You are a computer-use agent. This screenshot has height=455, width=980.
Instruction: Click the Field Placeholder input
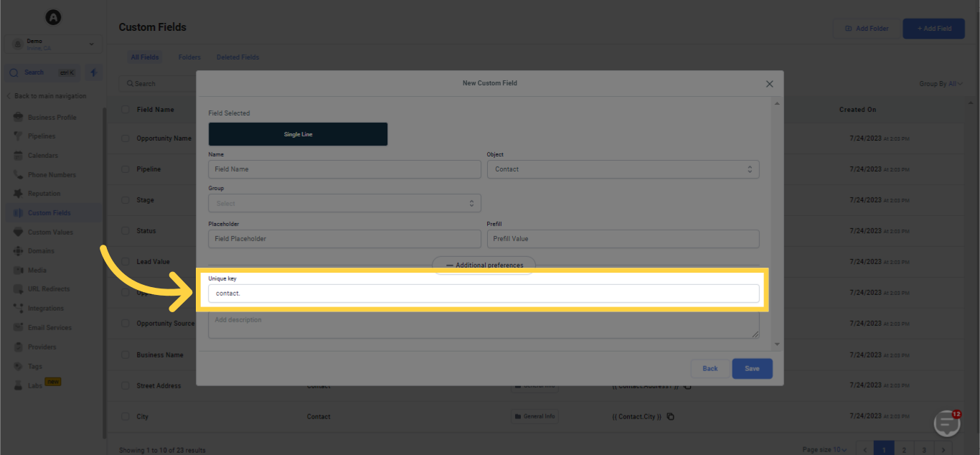[344, 239]
